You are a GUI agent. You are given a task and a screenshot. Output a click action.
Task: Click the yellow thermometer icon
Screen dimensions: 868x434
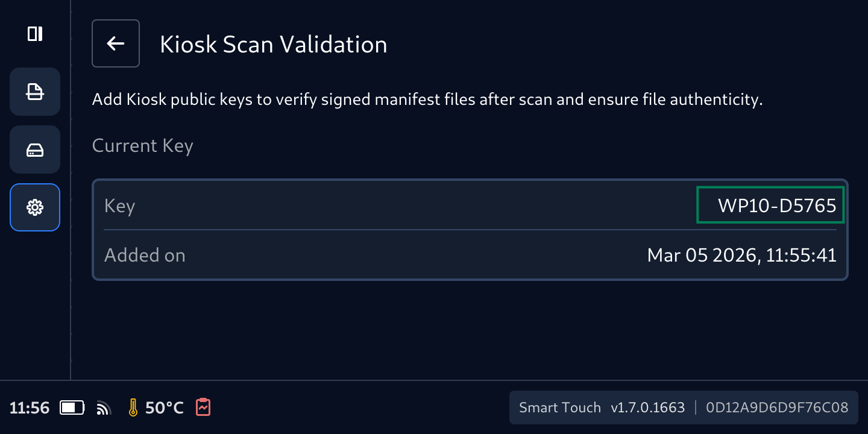pos(133,408)
